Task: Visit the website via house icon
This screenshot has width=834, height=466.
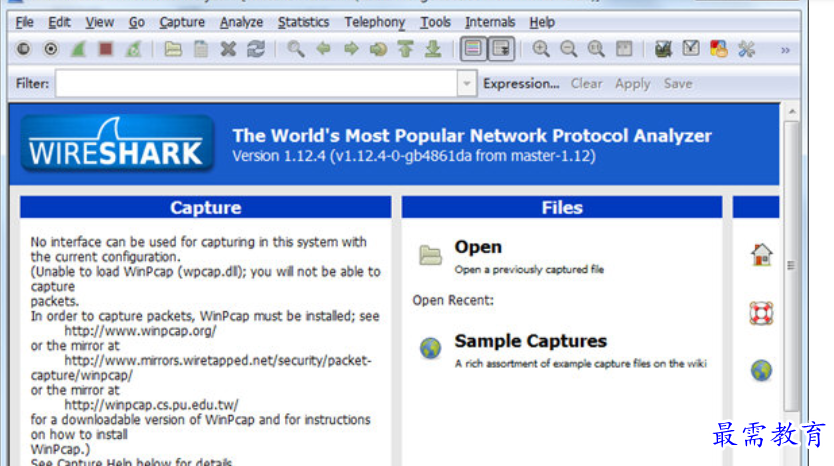Action: pos(762,255)
